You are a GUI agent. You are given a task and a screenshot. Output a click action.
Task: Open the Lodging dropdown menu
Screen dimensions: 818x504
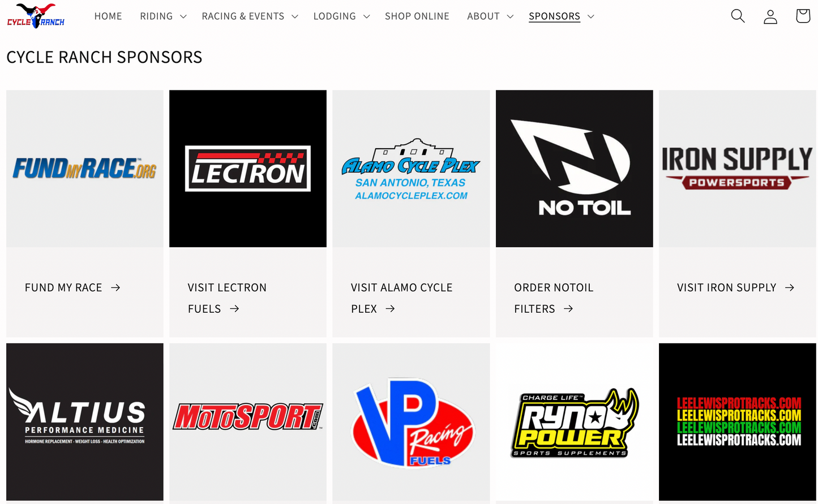(341, 16)
